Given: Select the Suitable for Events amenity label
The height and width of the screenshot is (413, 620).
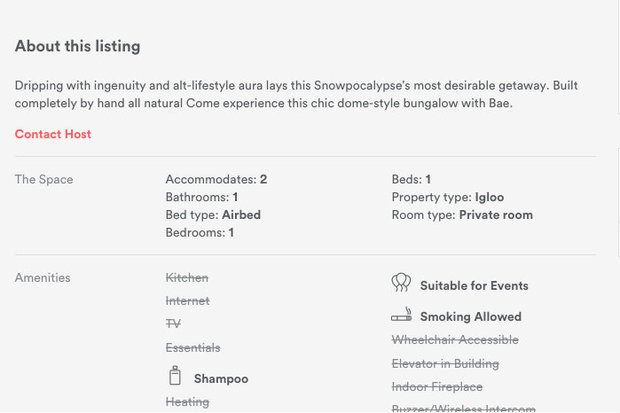Looking at the screenshot, I should (x=473, y=286).
